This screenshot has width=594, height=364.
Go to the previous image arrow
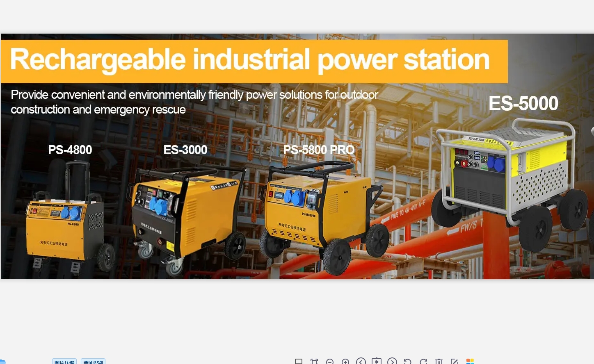pyautogui.click(x=361, y=361)
